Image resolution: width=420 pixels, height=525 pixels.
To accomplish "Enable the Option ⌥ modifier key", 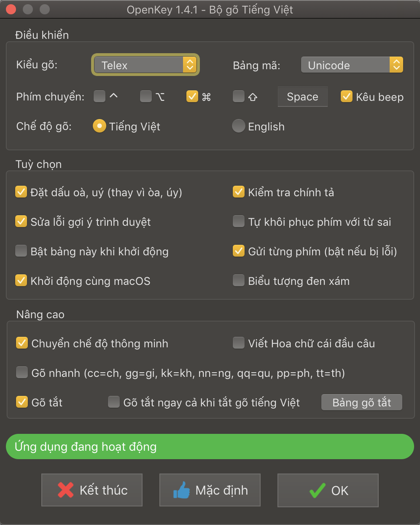I will pos(146,97).
